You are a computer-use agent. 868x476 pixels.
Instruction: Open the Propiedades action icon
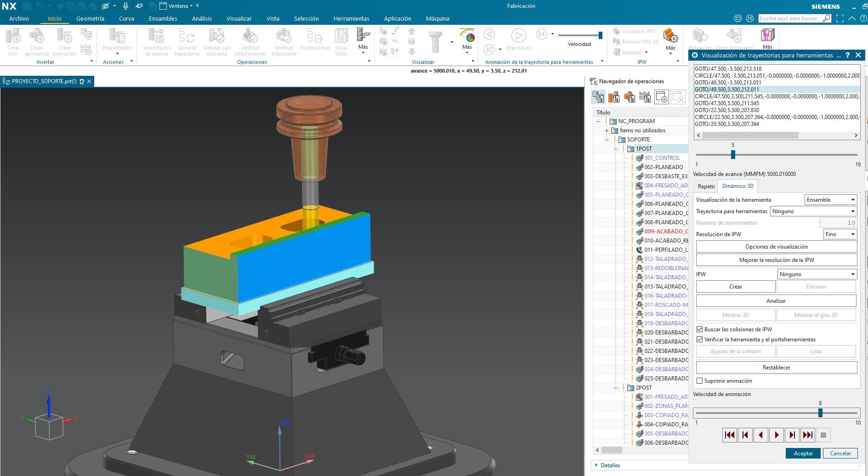117,36
